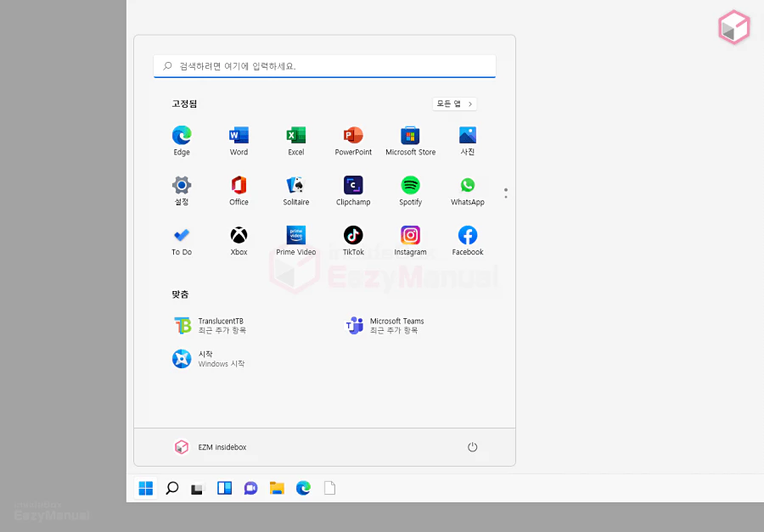Click the blank document taskbar icon
This screenshot has height=532, width=764.
click(329, 488)
